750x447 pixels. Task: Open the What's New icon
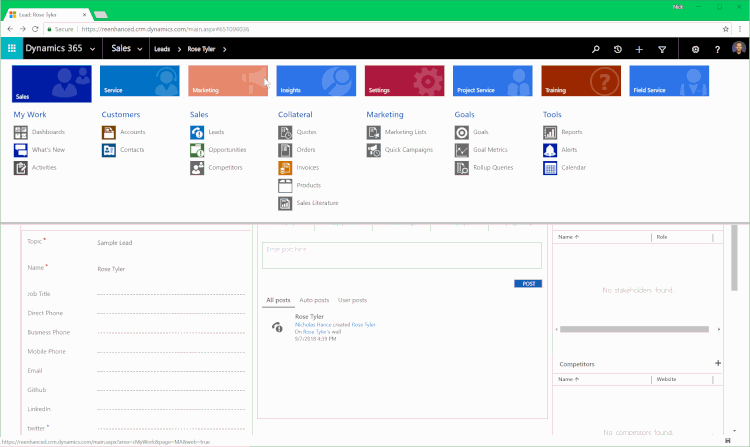(21, 150)
